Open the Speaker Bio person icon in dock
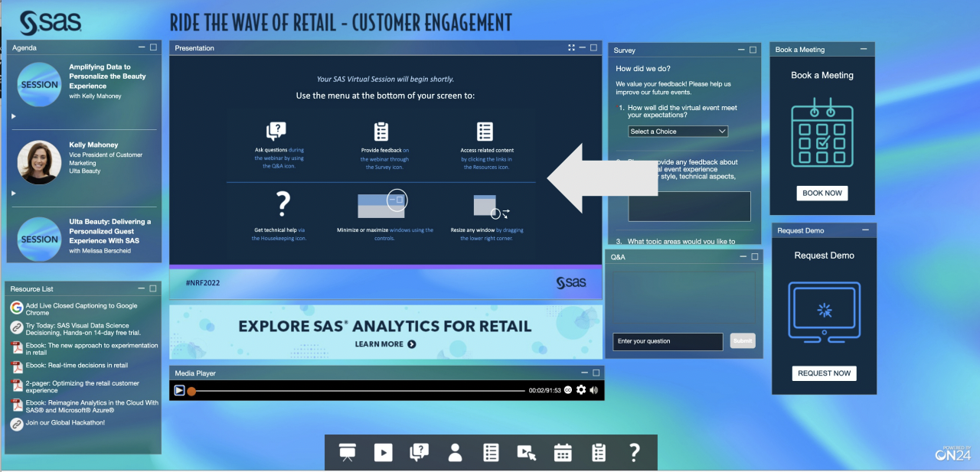The image size is (980, 472). click(x=455, y=452)
